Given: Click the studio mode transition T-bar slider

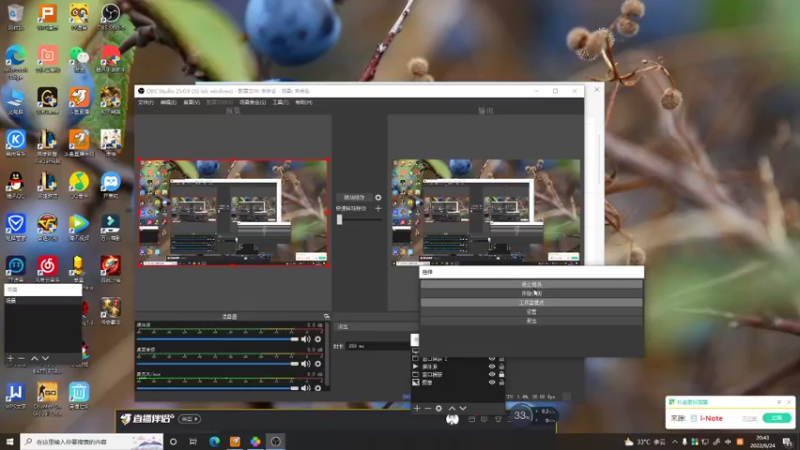Looking at the screenshot, I should pyautogui.click(x=359, y=219).
